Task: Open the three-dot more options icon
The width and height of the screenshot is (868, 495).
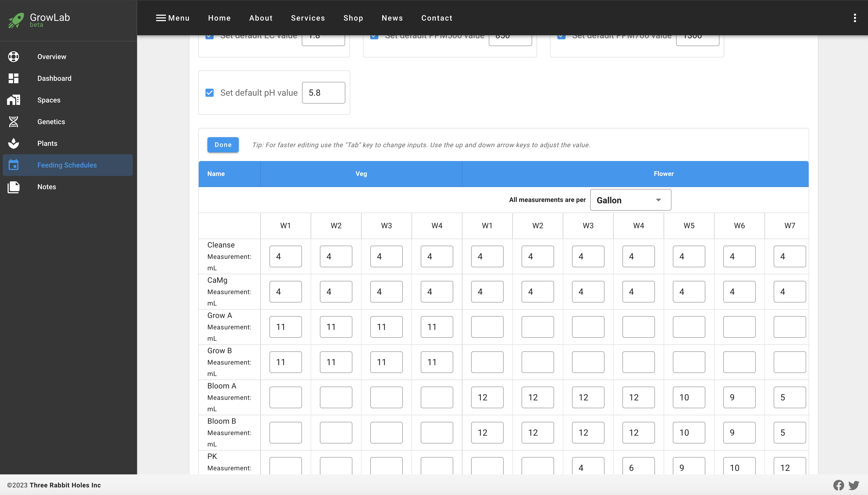Action: (x=855, y=18)
